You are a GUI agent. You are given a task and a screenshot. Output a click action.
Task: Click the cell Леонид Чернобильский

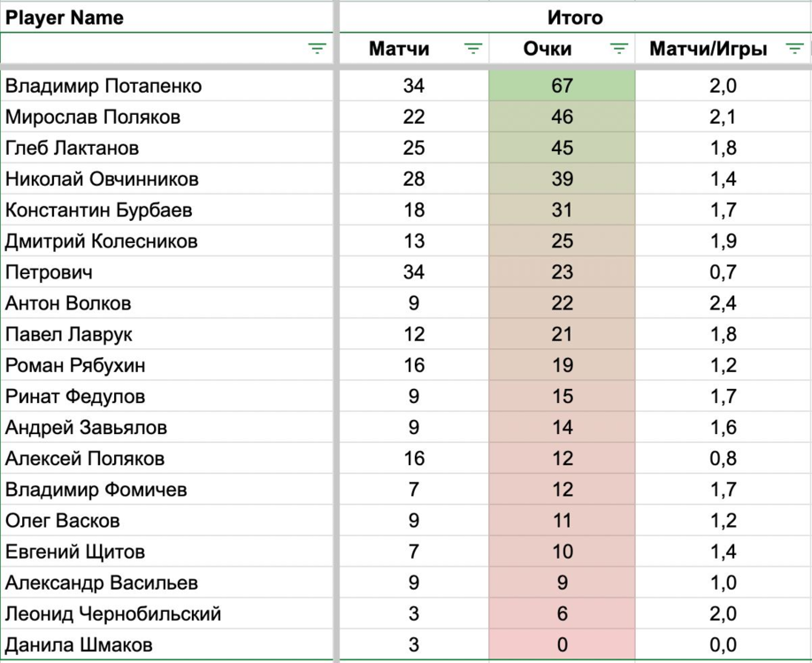pos(113,613)
